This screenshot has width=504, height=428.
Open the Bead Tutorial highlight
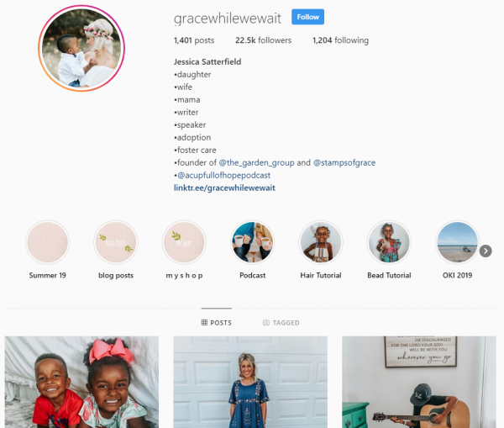coord(389,242)
